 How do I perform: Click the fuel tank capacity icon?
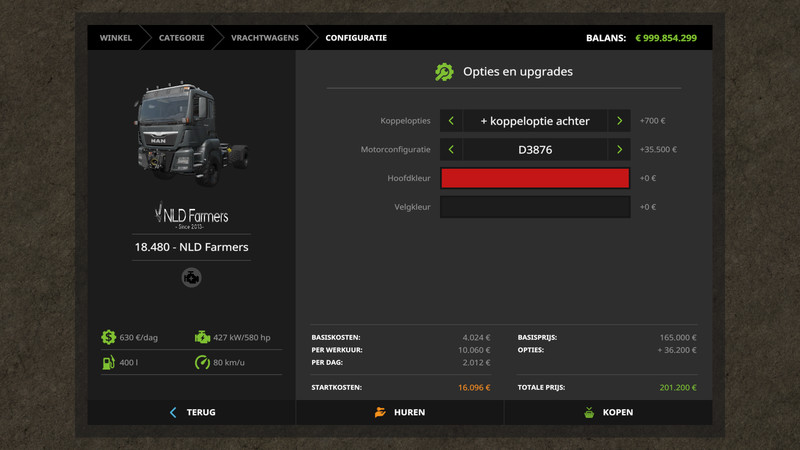(x=108, y=362)
